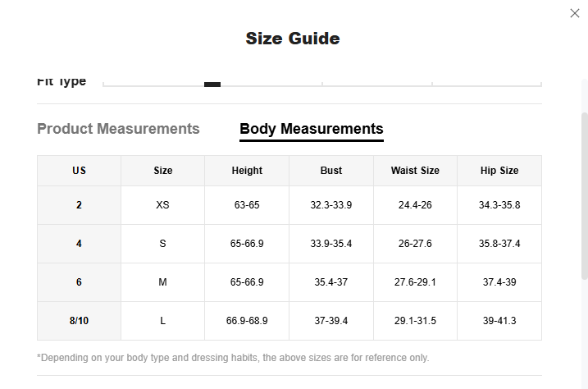Click the US 2 row label
588x389 pixels.
coord(79,205)
